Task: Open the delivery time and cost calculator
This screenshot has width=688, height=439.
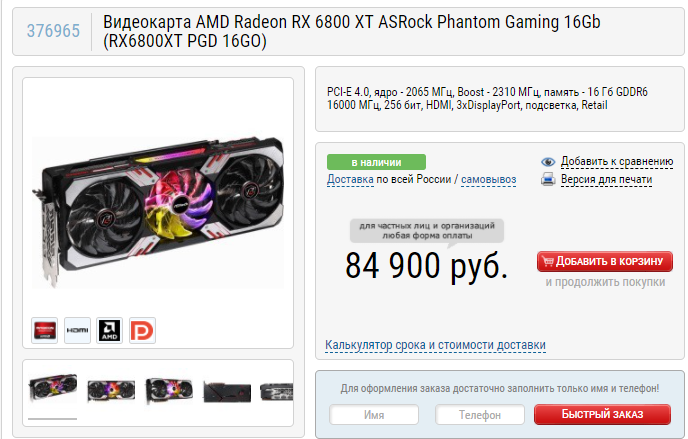Action: tap(435, 345)
